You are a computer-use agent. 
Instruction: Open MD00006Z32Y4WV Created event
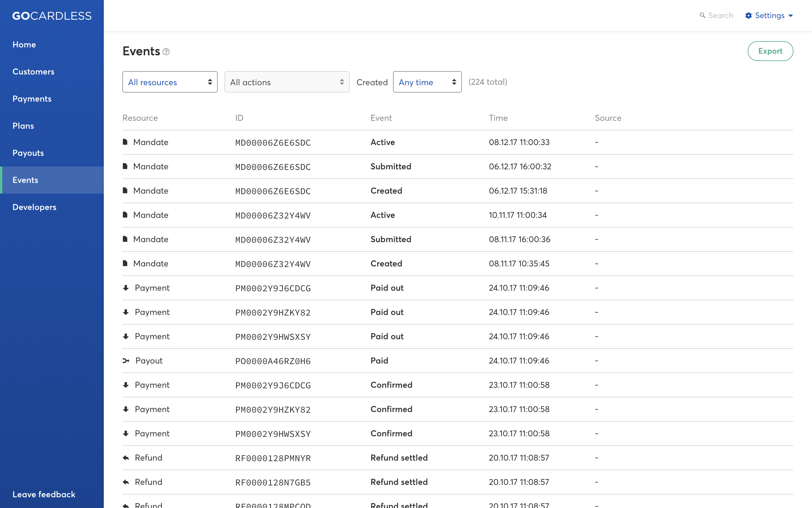point(273,264)
